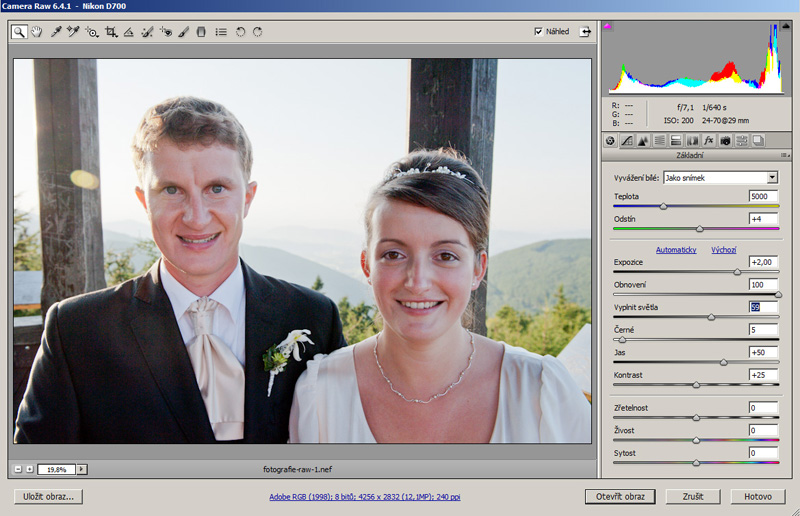The width and height of the screenshot is (800, 516).
Task: Select the Hand tool
Action: (37, 32)
